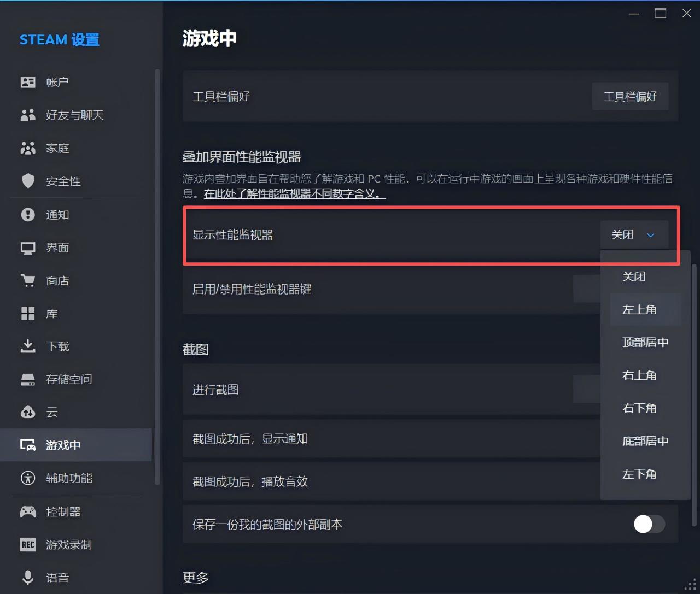
Task: Click the 帐户 account card icon
Action: pos(28,82)
